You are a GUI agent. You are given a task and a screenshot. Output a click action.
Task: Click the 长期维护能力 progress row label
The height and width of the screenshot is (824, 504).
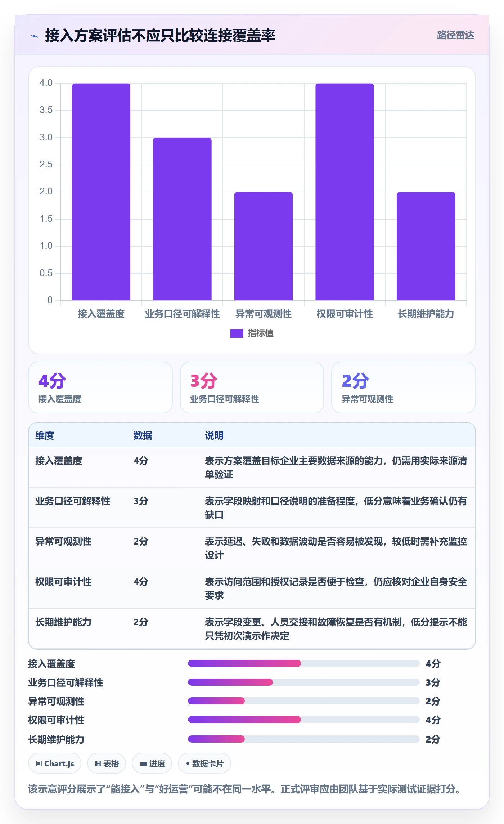[56, 740]
